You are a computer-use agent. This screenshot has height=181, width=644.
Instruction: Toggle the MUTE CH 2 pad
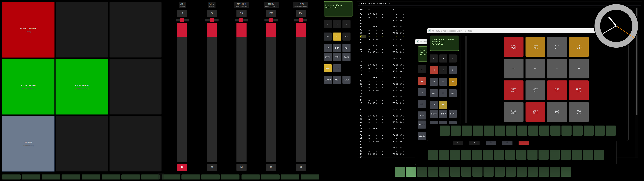tap(535, 90)
